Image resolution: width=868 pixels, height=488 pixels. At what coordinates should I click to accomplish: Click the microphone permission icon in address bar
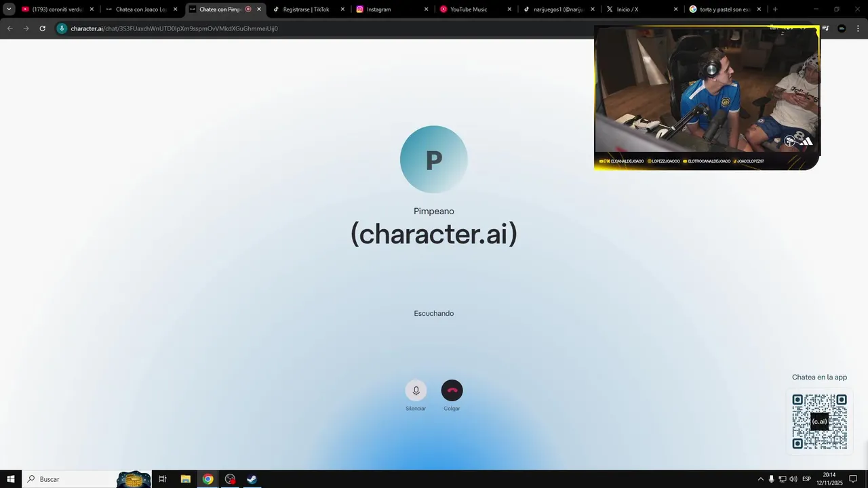(x=62, y=28)
